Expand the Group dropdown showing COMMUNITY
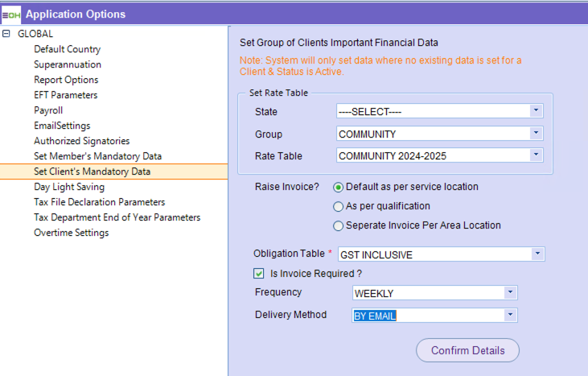This screenshot has width=588, height=376. pyautogui.click(x=536, y=134)
